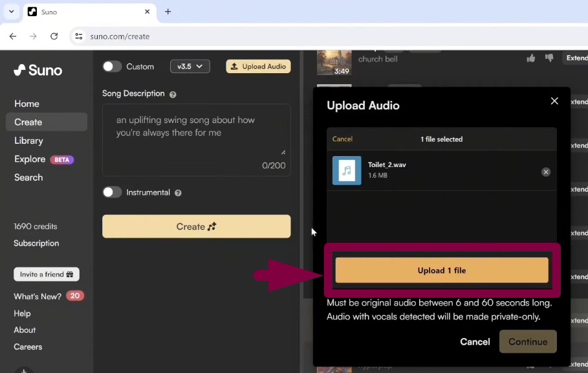The image size is (588, 373).
Task: Reload the suno.com page
Action: tap(54, 36)
